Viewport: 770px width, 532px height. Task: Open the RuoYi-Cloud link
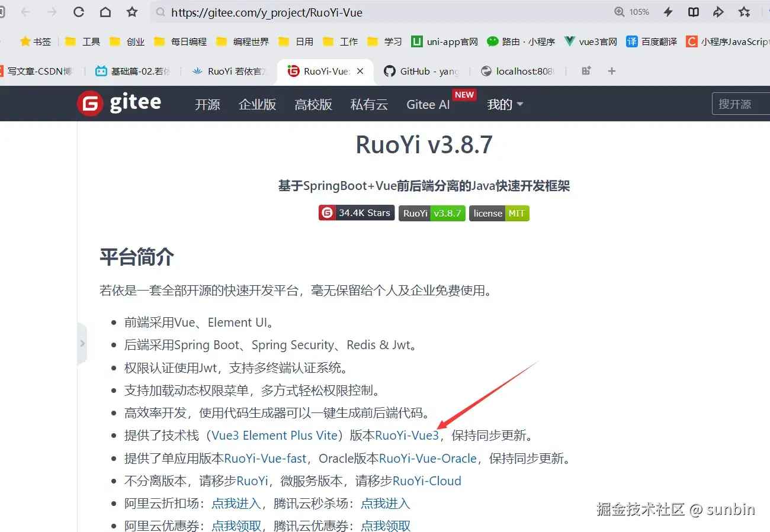pos(426,481)
